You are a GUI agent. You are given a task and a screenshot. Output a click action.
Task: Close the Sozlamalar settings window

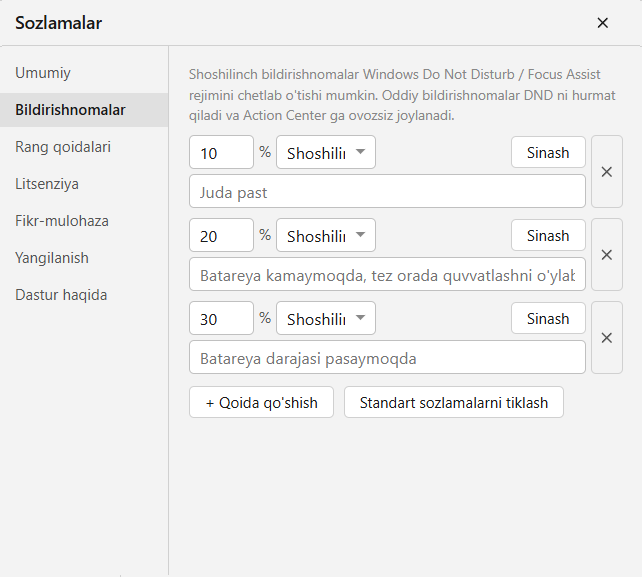coord(602,23)
